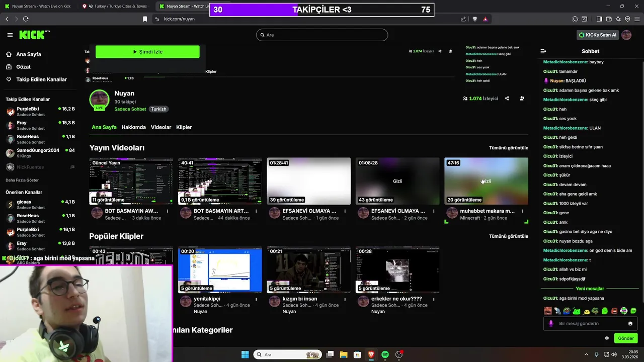Image resolution: width=644 pixels, height=362 pixels.
Task: Open options for BOT BASMAYIN AW video
Action: coord(167,211)
